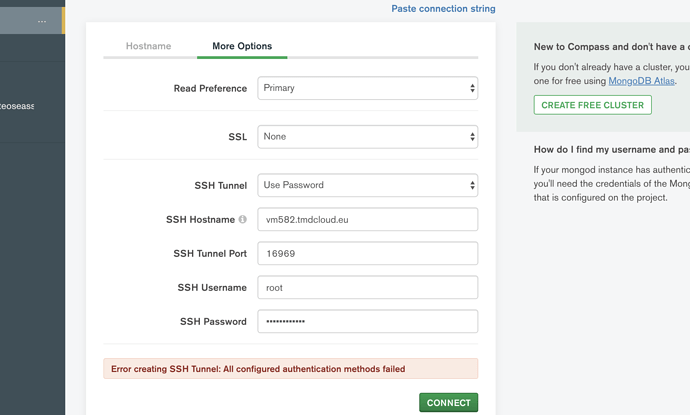Click the Read Preference label
Screen dimensions: 690x415
(x=210, y=89)
